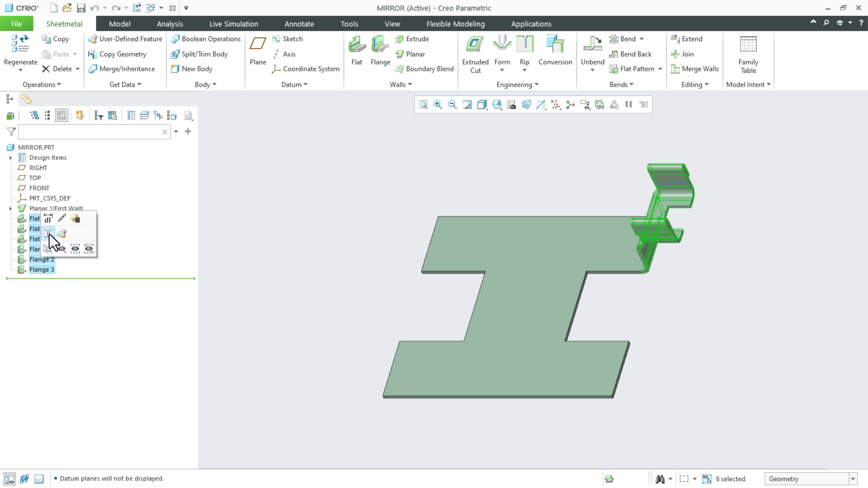Viewport: 868px width, 488px height.
Task: Click the Merge Walls button
Action: (695, 69)
